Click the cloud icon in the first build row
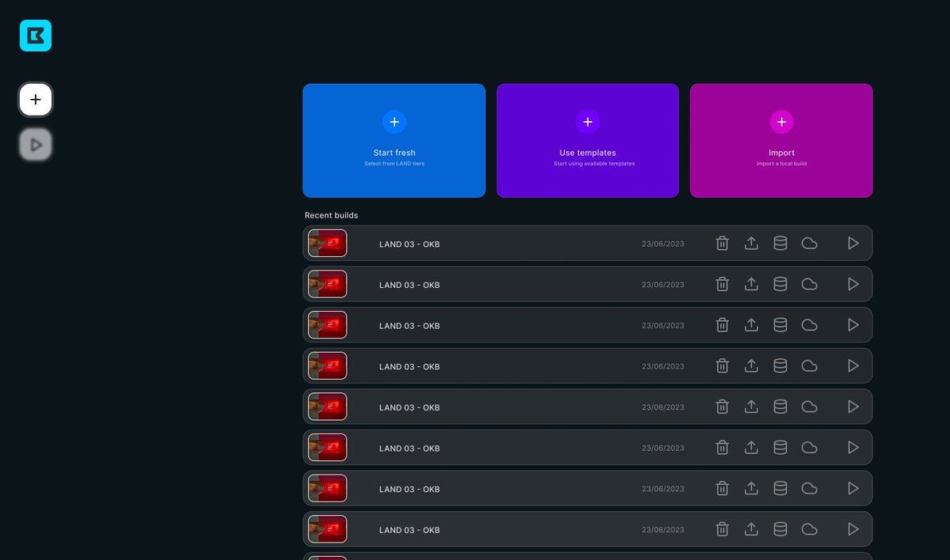This screenshot has width=950, height=560. point(809,244)
